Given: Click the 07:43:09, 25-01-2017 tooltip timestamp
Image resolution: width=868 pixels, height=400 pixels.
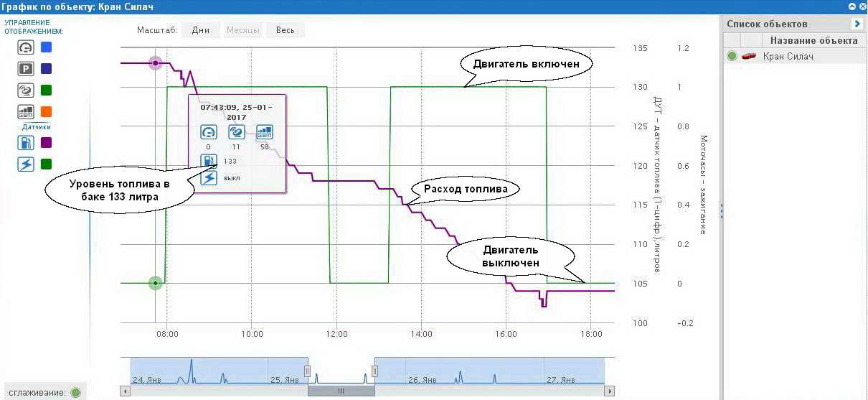Looking at the screenshot, I should click(237, 111).
